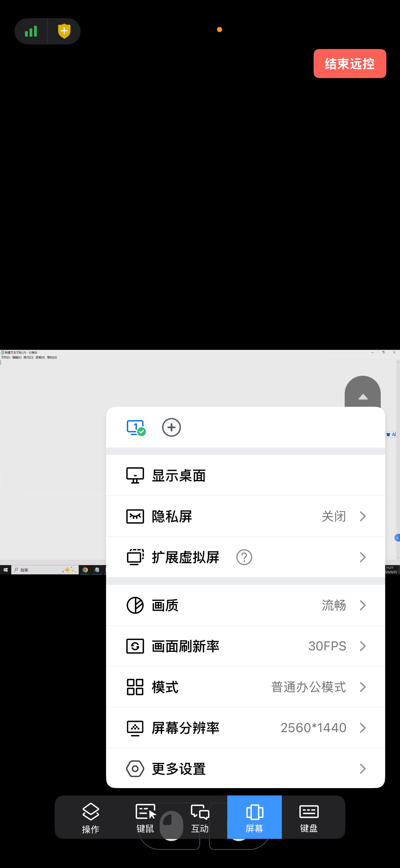Click Windows Start icon in remote taskbar

(x=5, y=570)
